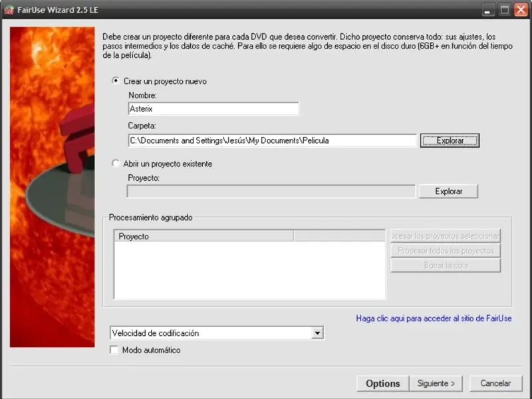Click the "Proyecto:" label above path field
The image size is (532, 399).
click(144, 178)
